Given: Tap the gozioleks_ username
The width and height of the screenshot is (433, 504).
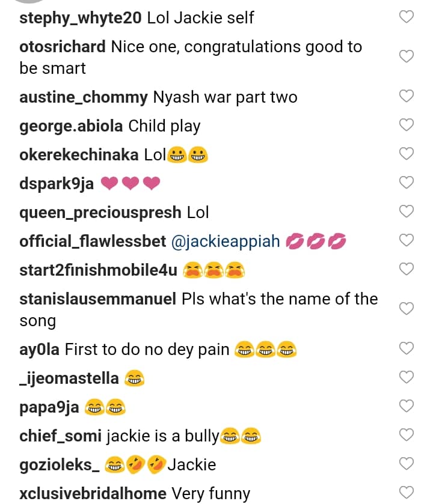Looking at the screenshot, I should (x=58, y=465).
